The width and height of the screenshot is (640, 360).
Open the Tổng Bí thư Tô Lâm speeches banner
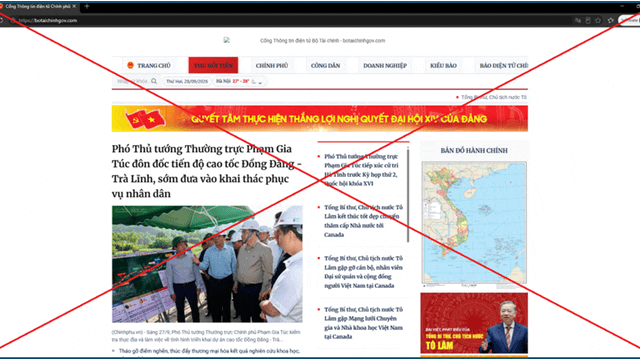[x=474, y=323]
